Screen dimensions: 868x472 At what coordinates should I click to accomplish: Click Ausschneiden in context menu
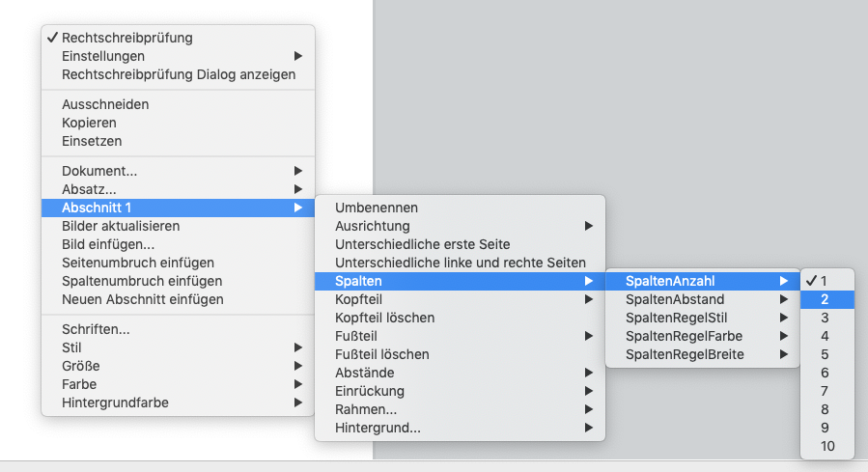tap(105, 104)
